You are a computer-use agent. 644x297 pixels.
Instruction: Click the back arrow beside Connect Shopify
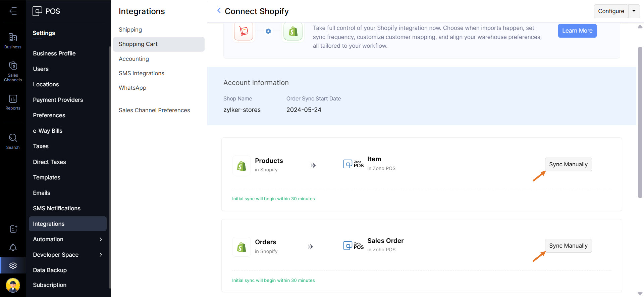tap(219, 11)
